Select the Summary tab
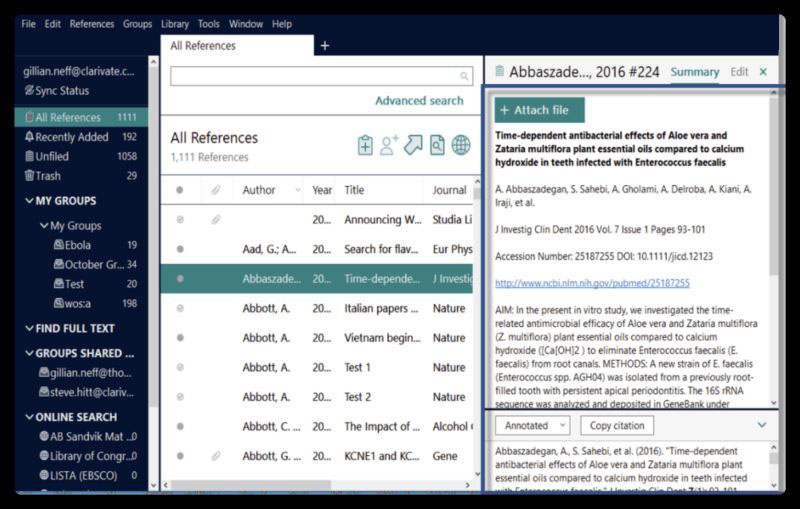Viewport: 800px width, 509px height. click(x=695, y=72)
